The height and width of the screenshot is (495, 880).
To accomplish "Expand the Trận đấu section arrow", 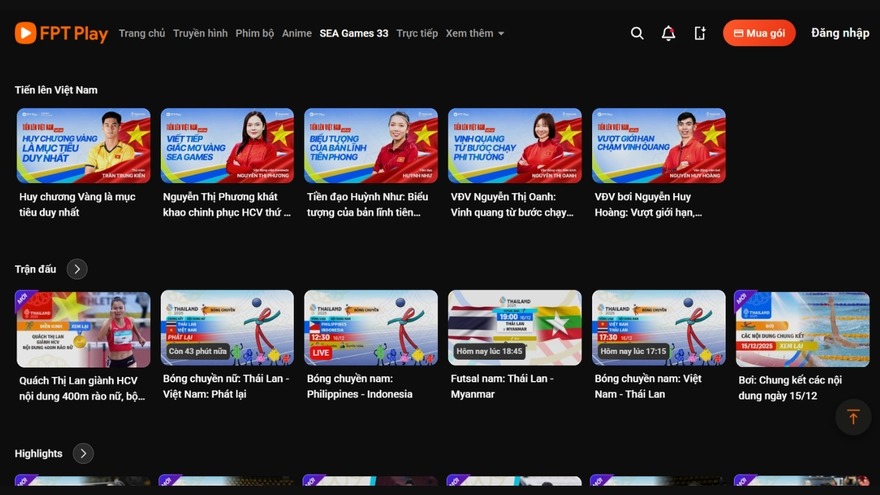I will [x=77, y=269].
